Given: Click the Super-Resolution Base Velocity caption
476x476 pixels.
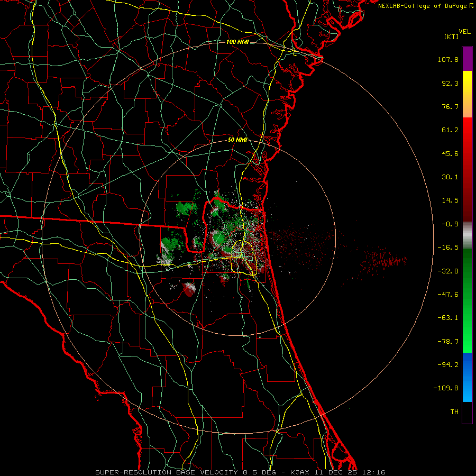Looking at the screenshot, I should pos(240,472).
